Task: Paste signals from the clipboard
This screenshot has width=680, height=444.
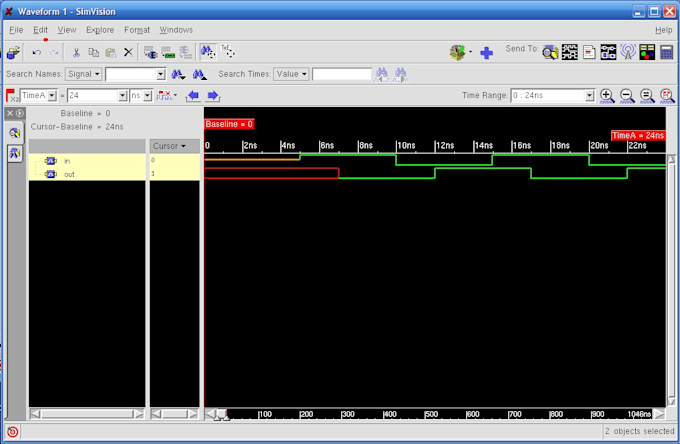Action: click(111, 52)
